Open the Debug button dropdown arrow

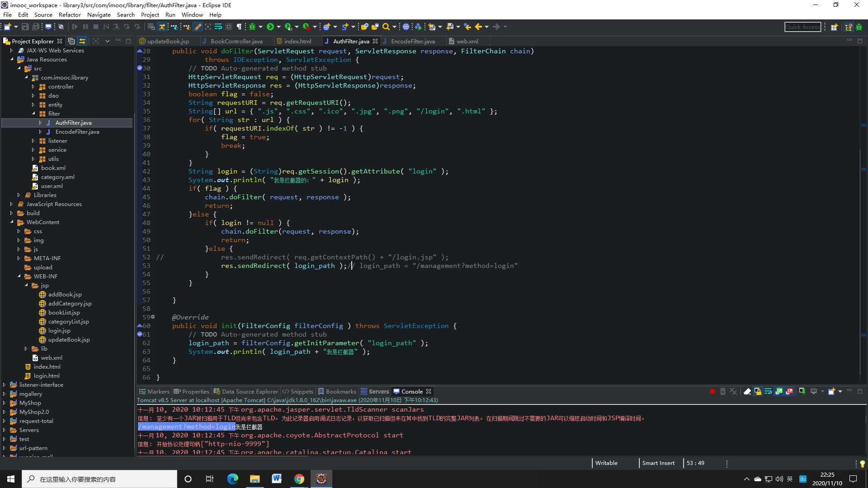click(260, 27)
